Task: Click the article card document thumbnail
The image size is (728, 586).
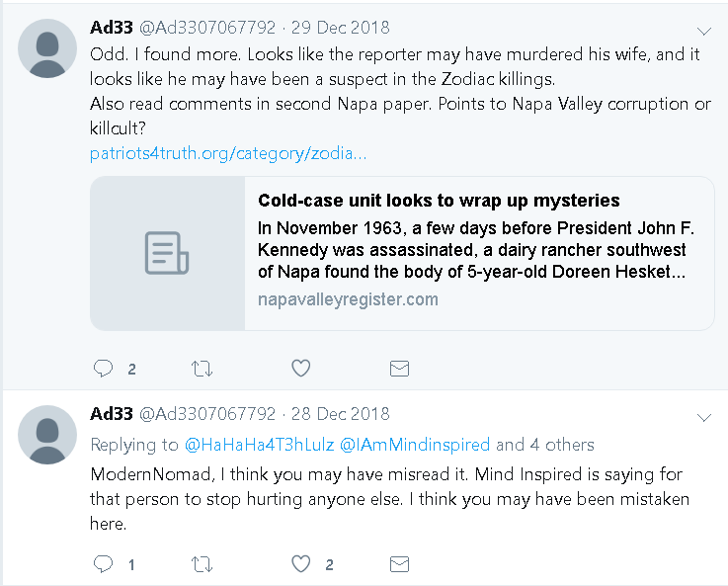Action: [167, 253]
